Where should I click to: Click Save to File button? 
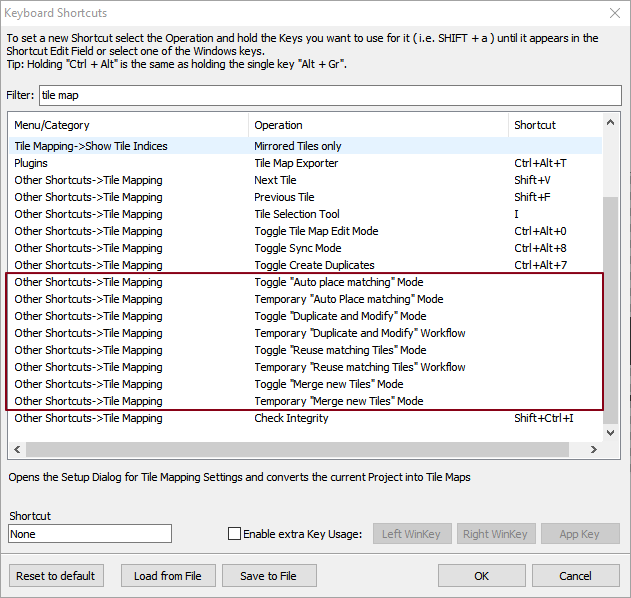269,575
